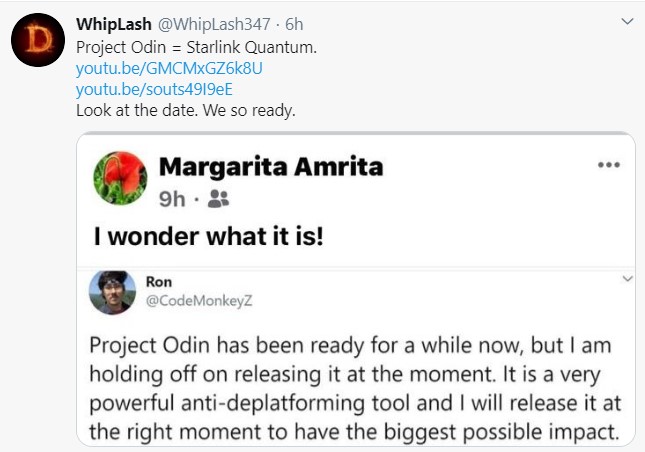The height and width of the screenshot is (452, 645).
Task: Click the 'Look at the date' text line
Action: coord(186,110)
